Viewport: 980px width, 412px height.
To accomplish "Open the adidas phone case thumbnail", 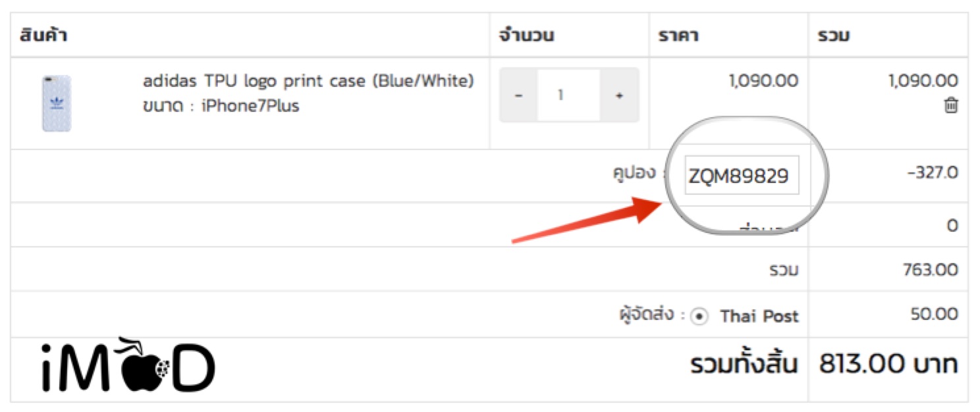I will [x=57, y=103].
